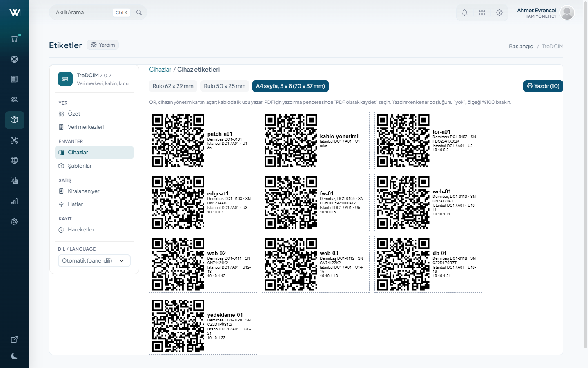Viewport: 588px width, 368px height.
Task: Open the bar chart reports sidebar icon
Action: click(14, 201)
